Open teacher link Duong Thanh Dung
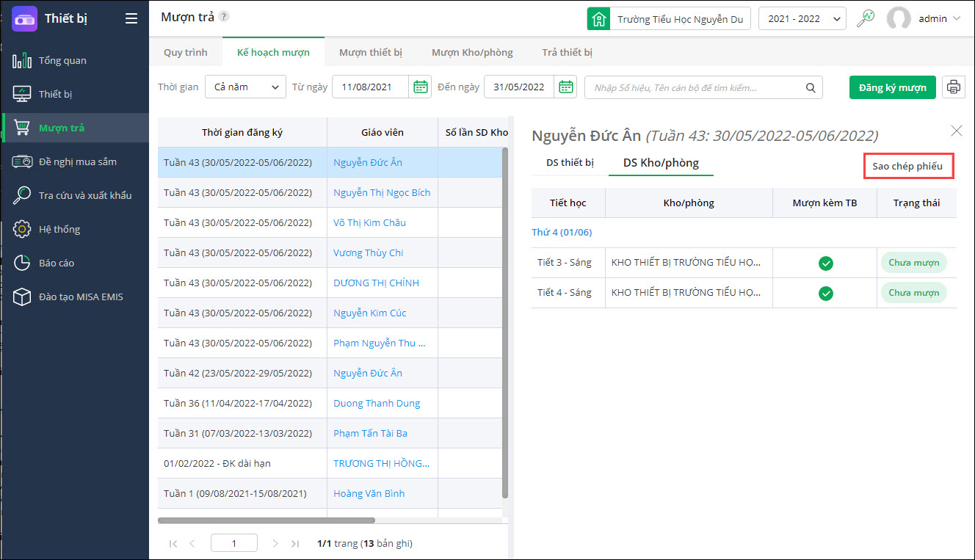The height and width of the screenshot is (560, 975). point(377,403)
